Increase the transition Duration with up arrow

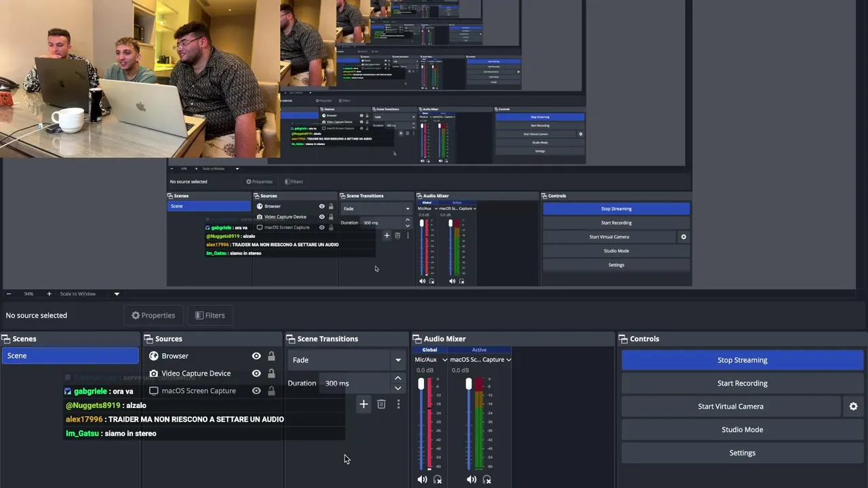point(398,378)
